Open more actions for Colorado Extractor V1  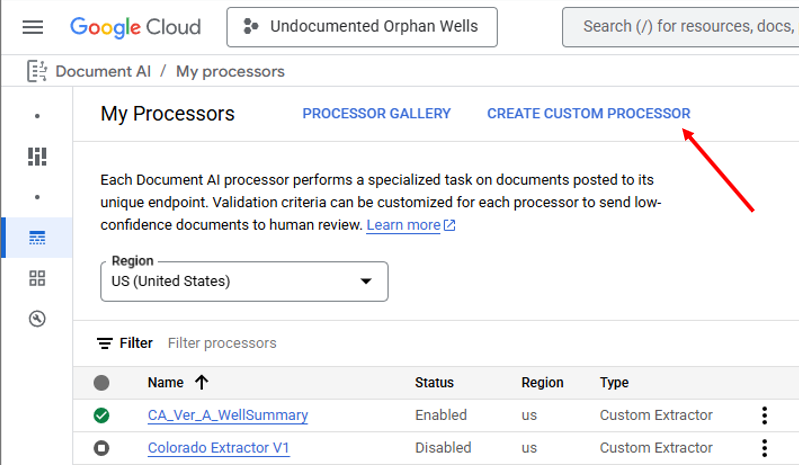click(x=764, y=448)
